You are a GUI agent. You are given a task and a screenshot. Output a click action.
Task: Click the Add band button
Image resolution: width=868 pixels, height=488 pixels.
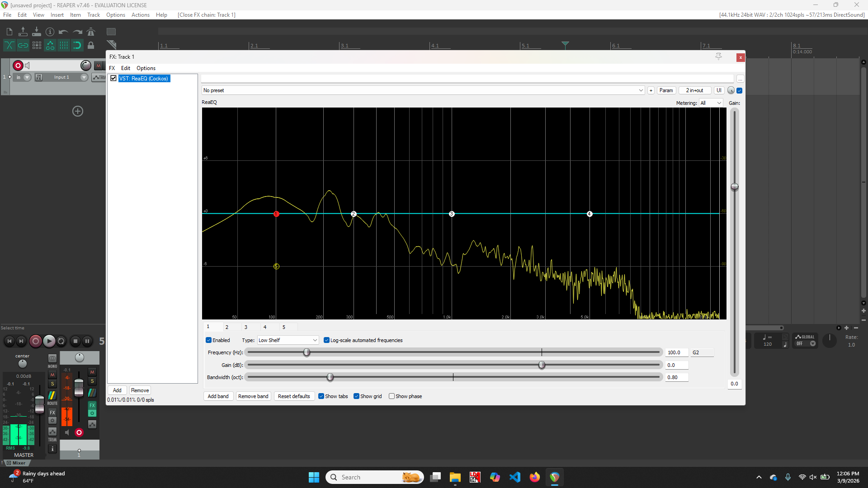(x=218, y=396)
